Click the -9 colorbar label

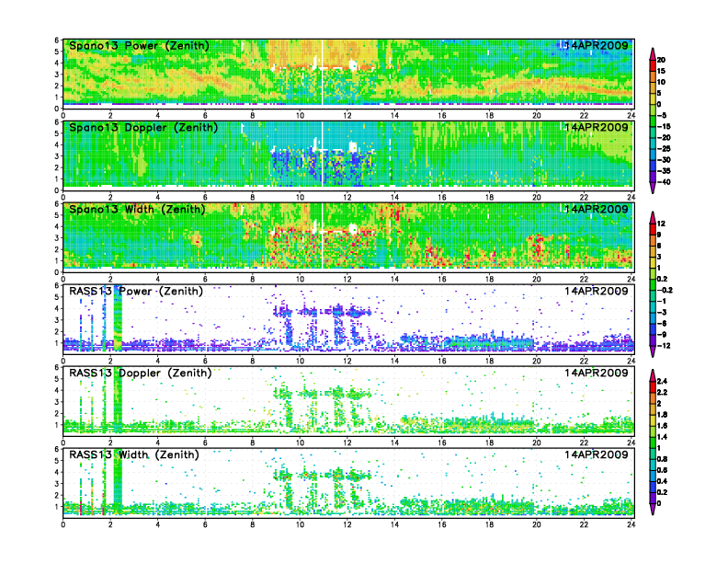(662, 335)
